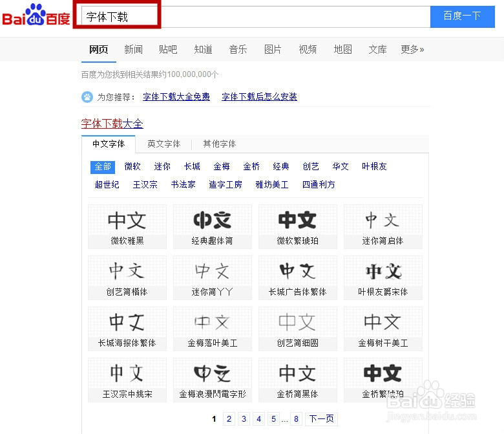504x434 pixels.
Task: Switch to the 图片 tab
Action: coord(273,49)
